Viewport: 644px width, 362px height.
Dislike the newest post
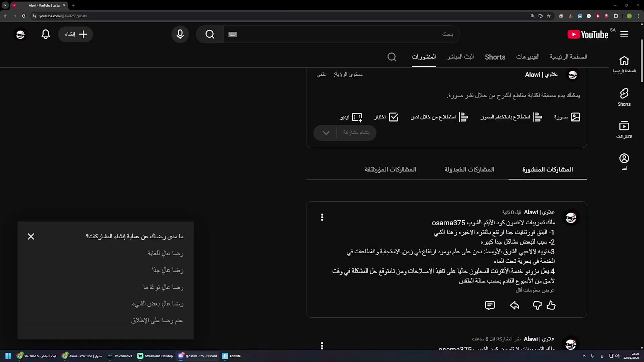tap(537, 305)
